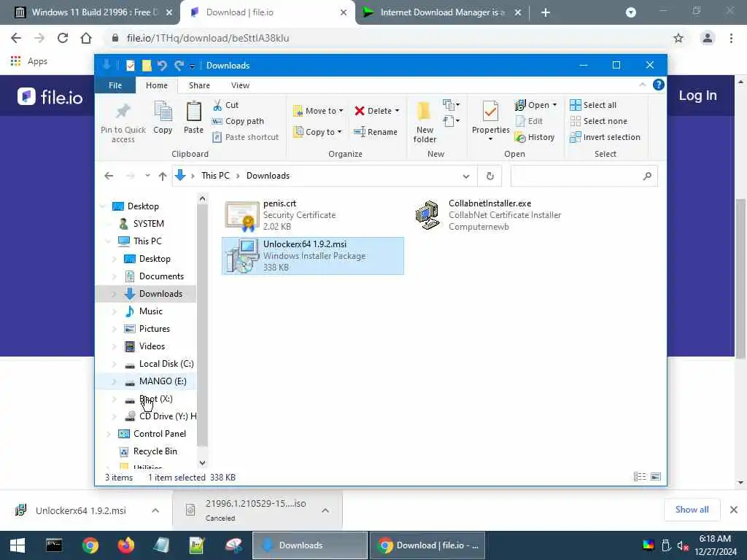Image resolution: width=747 pixels, height=560 pixels.
Task: Open Explorer help question mark
Action: pos(659,85)
